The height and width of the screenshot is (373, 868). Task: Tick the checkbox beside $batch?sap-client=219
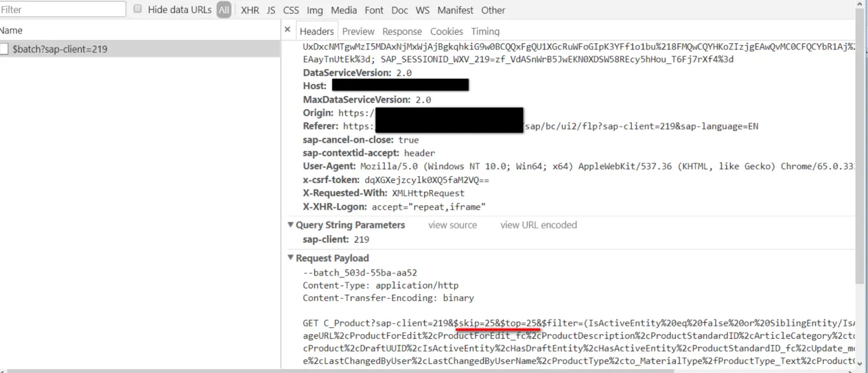point(3,49)
